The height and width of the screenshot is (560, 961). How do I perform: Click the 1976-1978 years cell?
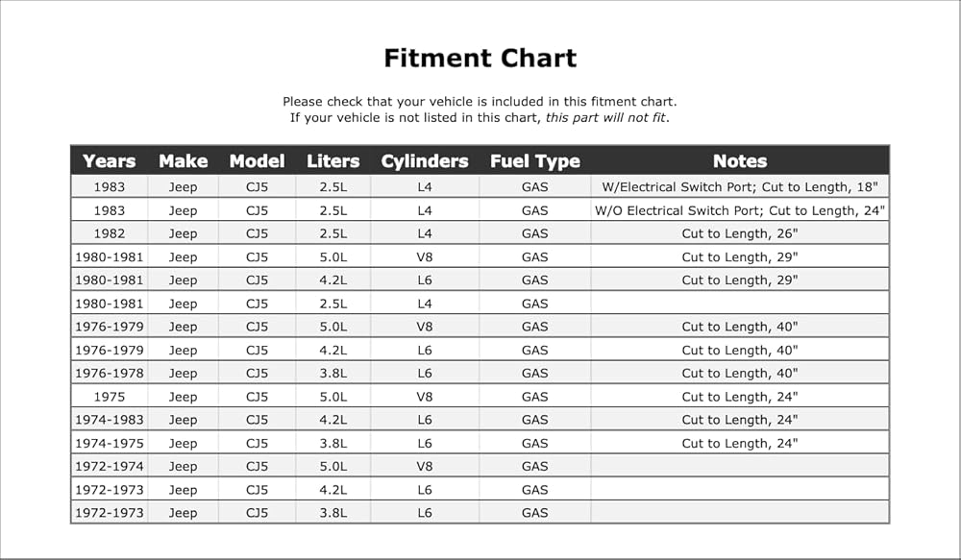coord(110,373)
